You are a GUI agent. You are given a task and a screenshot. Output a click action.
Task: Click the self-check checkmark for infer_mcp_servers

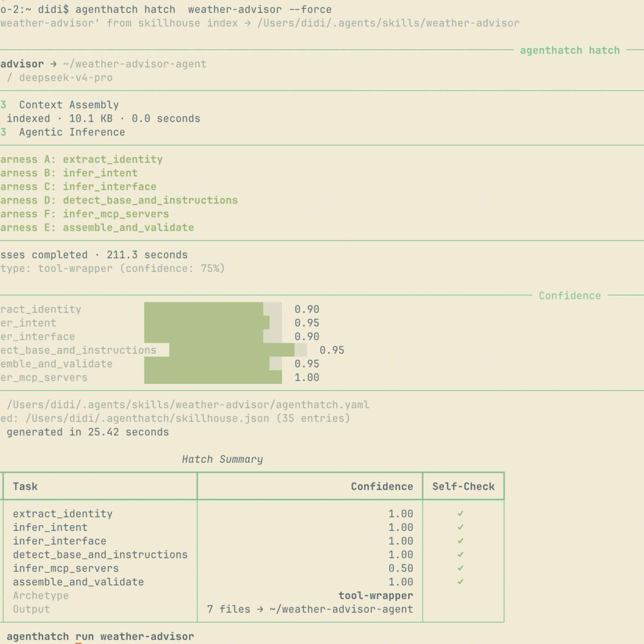point(460,568)
